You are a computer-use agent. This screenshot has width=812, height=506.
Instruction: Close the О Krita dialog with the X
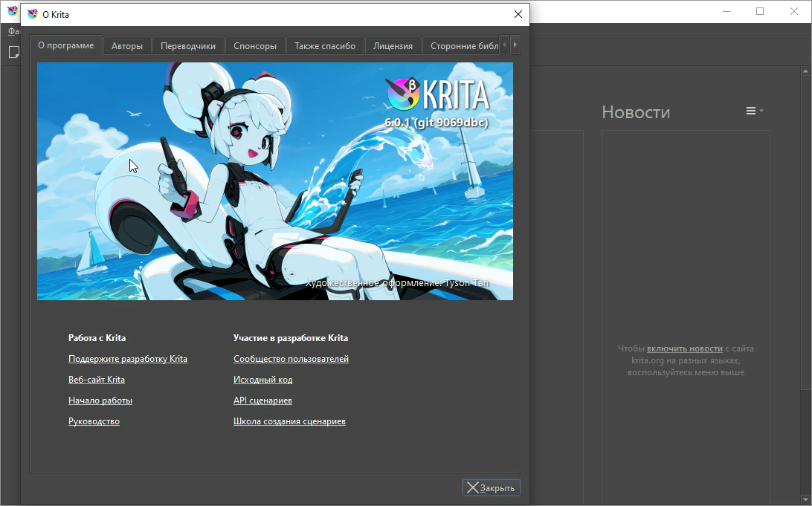click(518, 14)
